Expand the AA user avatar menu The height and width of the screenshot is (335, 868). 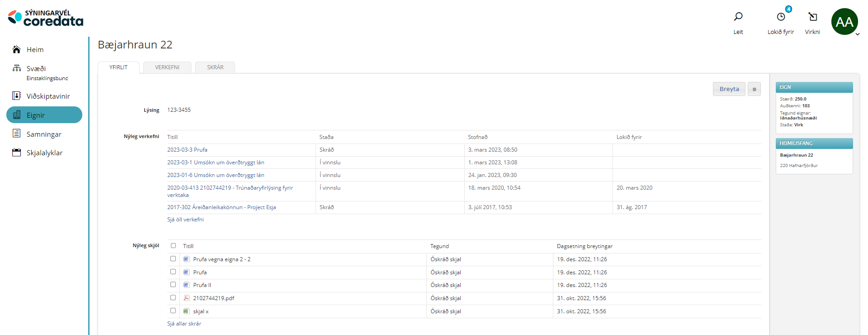click(x=844, y=22)
